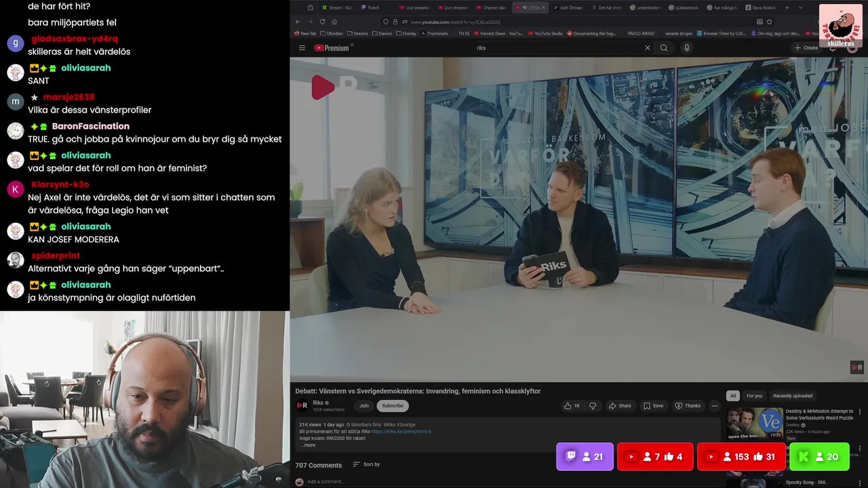Open more actions next to Thanks button

pyautogui.click(x=714, y=406)
